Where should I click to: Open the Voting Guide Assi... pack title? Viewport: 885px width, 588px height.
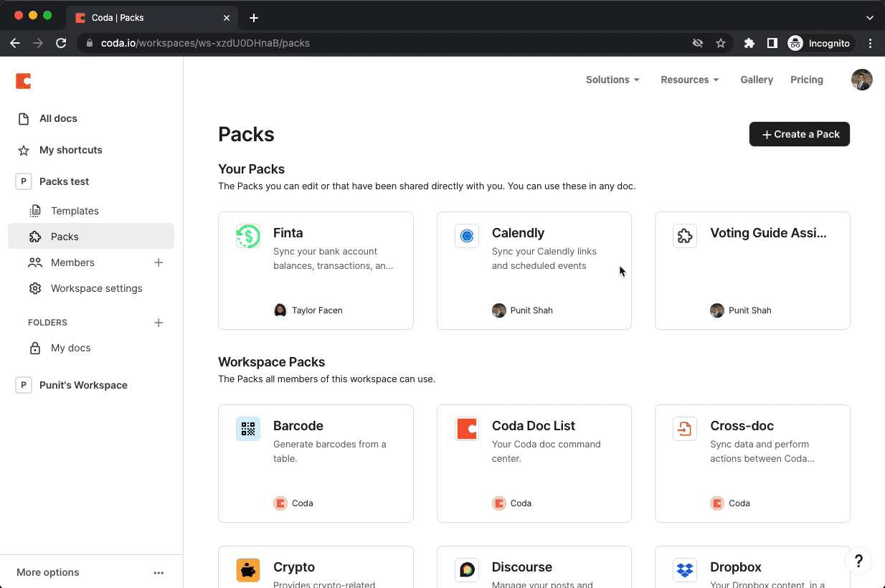click(768, 233)
